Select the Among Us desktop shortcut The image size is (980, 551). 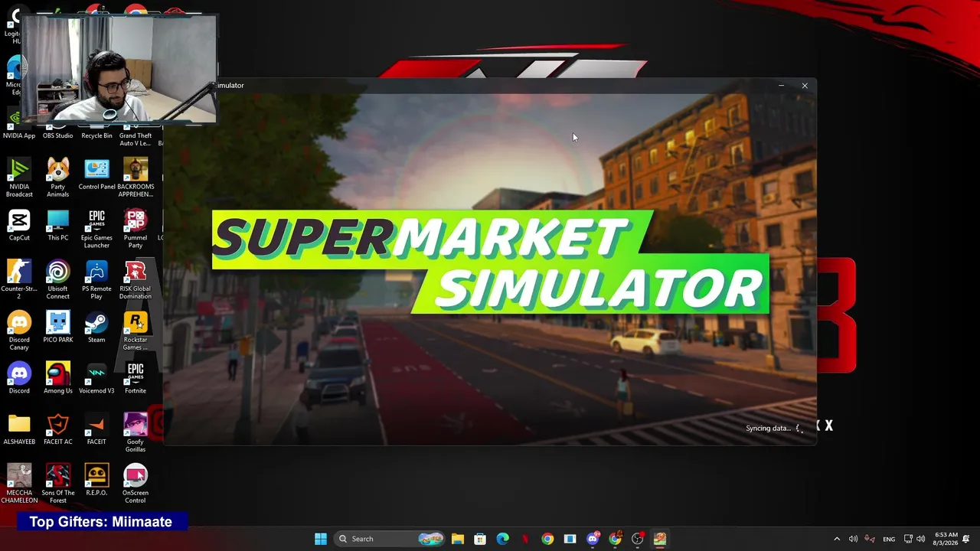57,379
